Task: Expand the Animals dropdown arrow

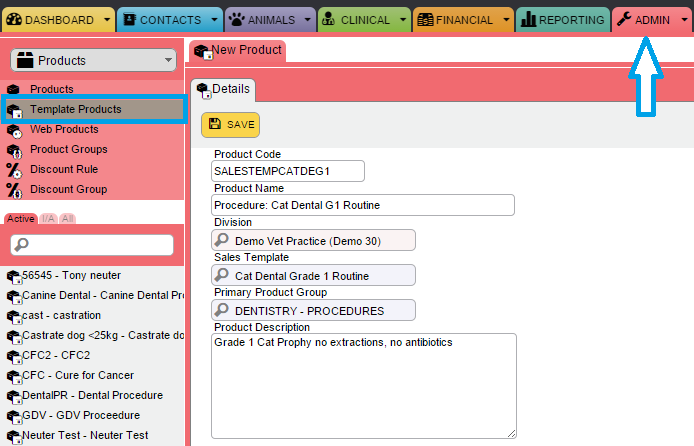Action: pos(308,20)
